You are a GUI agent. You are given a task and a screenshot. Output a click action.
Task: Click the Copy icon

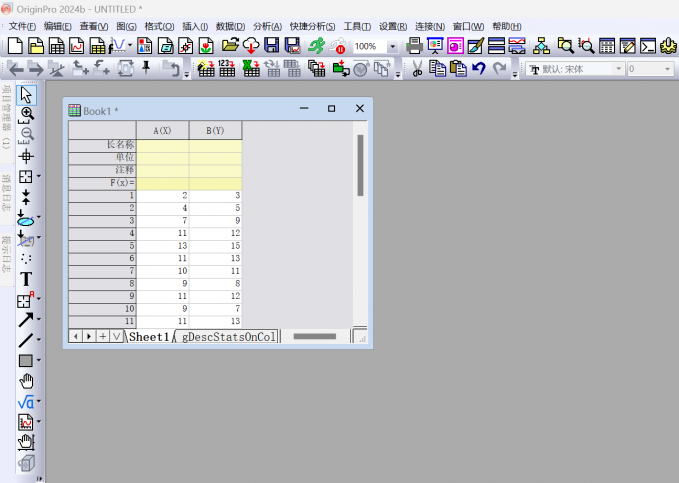(437, 68)
